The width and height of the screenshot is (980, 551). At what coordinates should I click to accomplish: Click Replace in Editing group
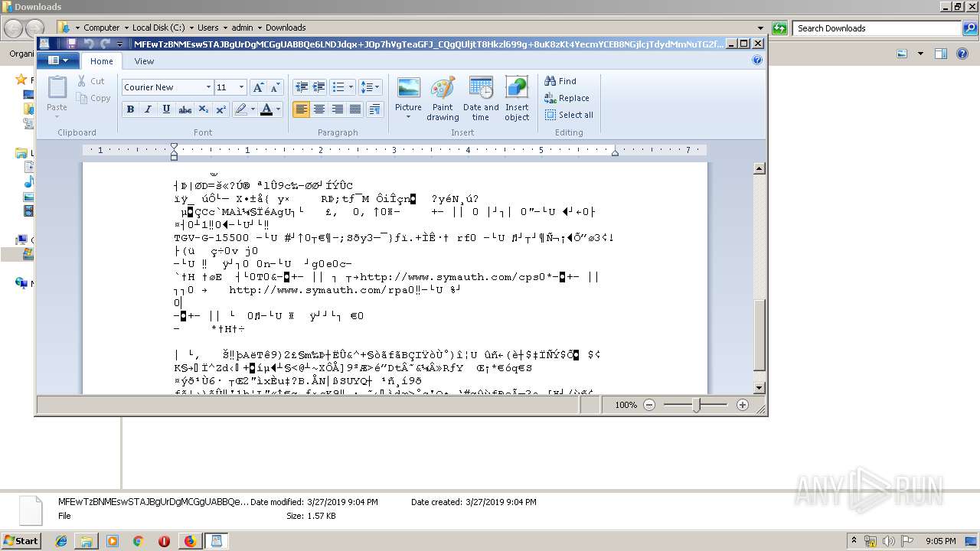pyautogui.click(x=567, y=98)
